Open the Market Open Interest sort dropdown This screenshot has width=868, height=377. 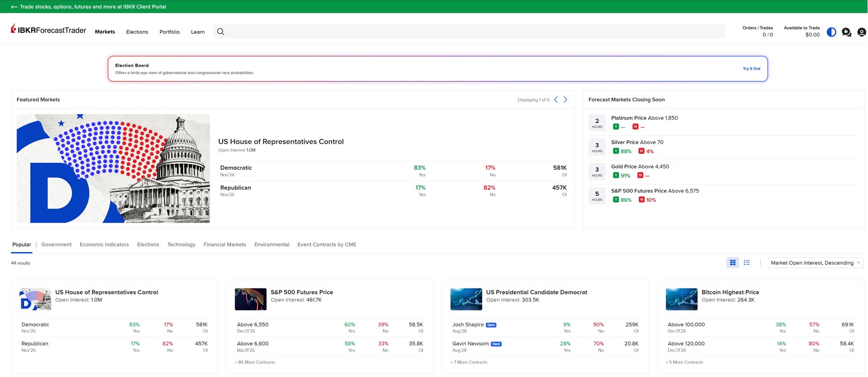point(815,263)
